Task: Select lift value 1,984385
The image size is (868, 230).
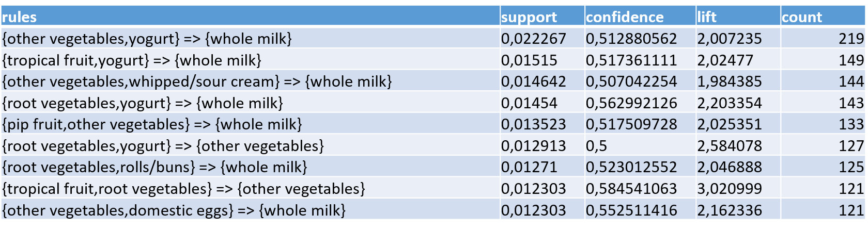Action: (x=730, y=81)
